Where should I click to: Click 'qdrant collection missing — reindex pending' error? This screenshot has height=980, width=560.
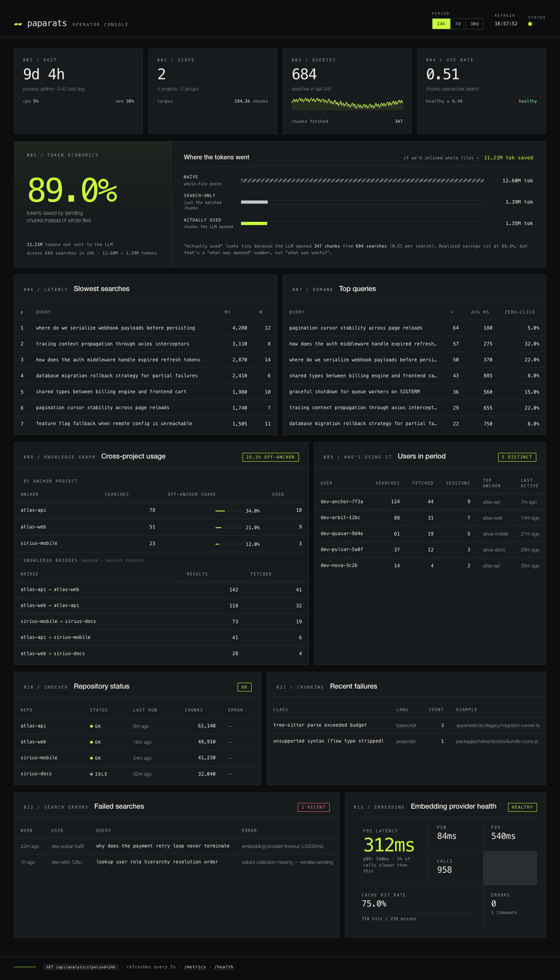pyautogui.click(x=287, y=862)
